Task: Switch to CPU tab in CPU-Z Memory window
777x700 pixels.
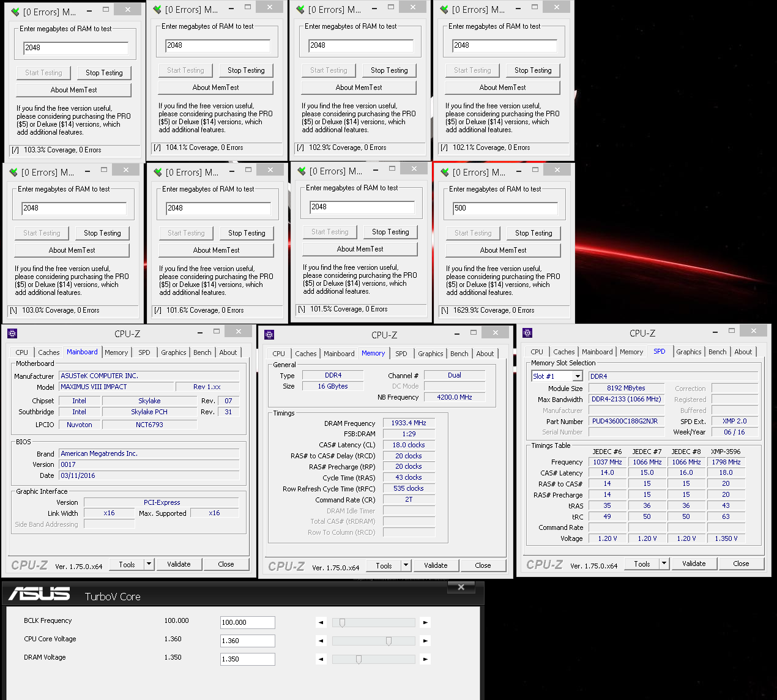Action: tap(279, 354)
